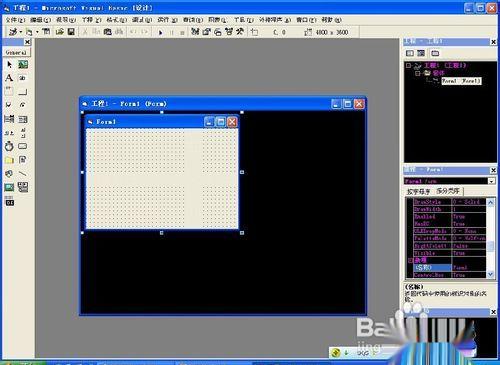
Task: Click the properties list down scroll arrow
Action: (491, 274)
